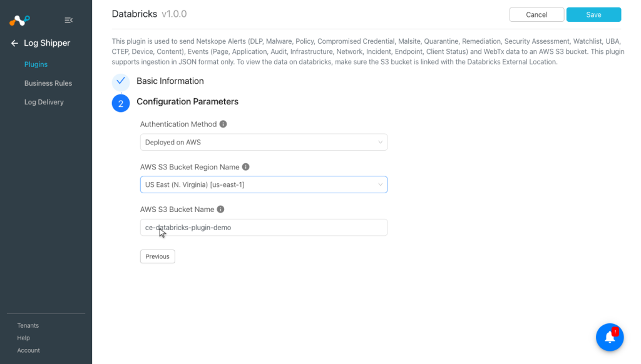The width and height of the screenshot is (641, 364).
Task: Show AWS S3 Bucket Region info icon
Action: click(x=245, y=167)
